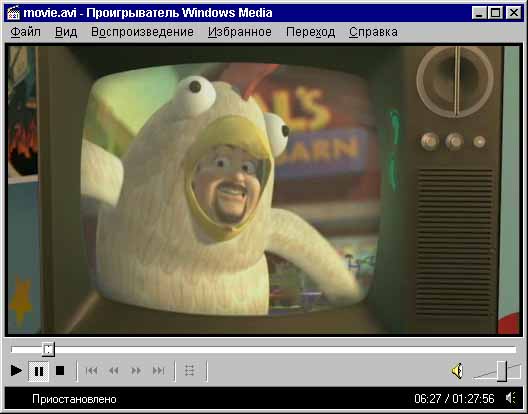
Task: Click the middle of the seek bar track
Action: click(x=264, y=350)
